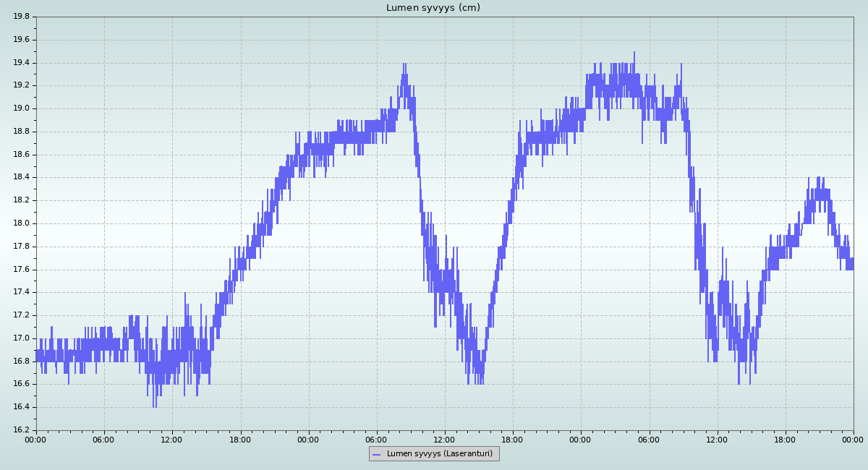
Task: Select the last 06:00 x-axis label
Action: [649, 440]
